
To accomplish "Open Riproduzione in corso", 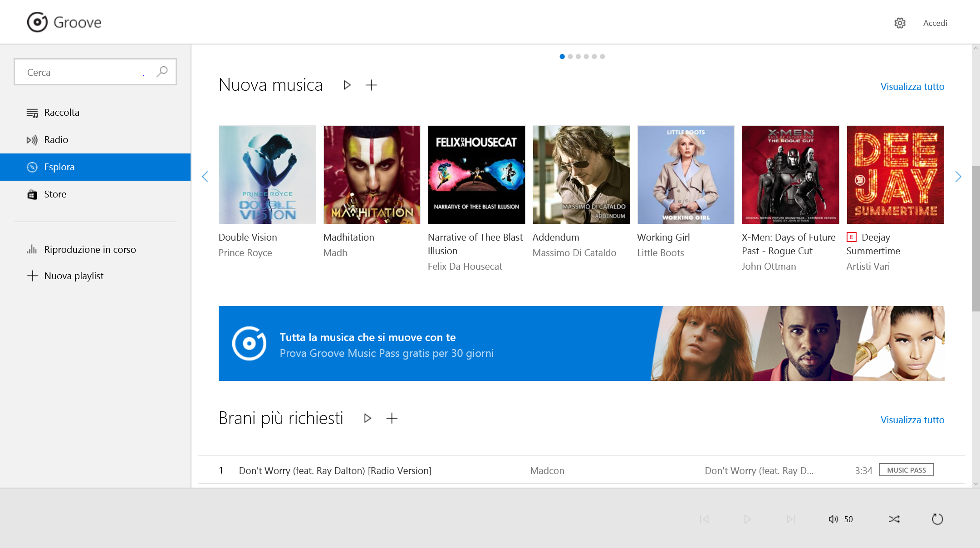I will tap(95, 249).
